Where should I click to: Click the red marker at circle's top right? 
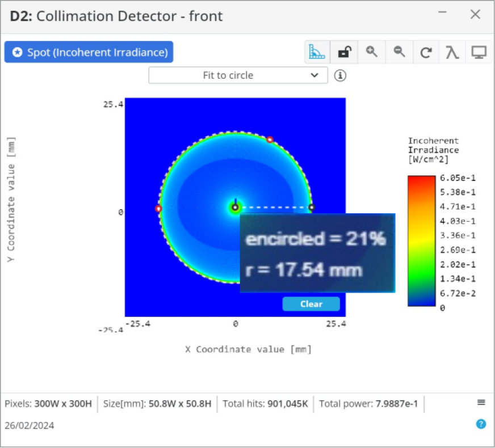point(270,140)
